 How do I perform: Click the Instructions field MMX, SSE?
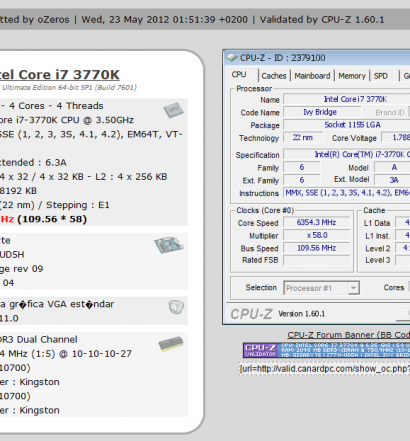347,193
